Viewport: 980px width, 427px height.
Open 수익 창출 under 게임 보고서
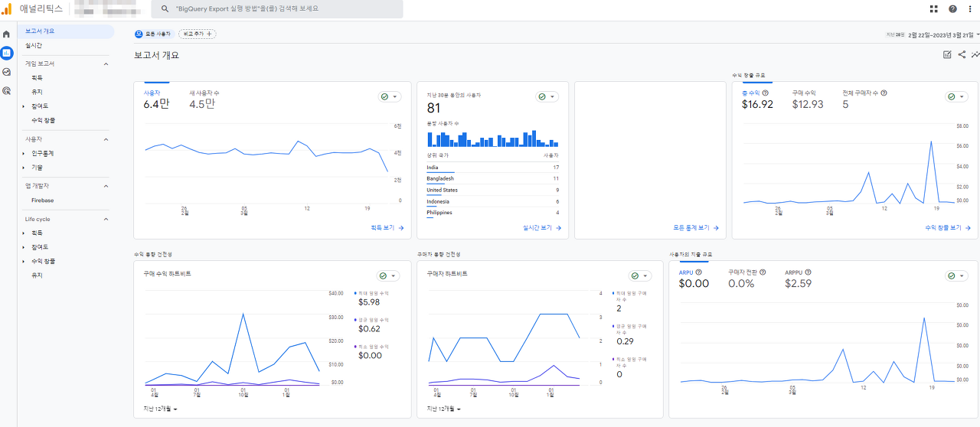click(x=43, y=120)
